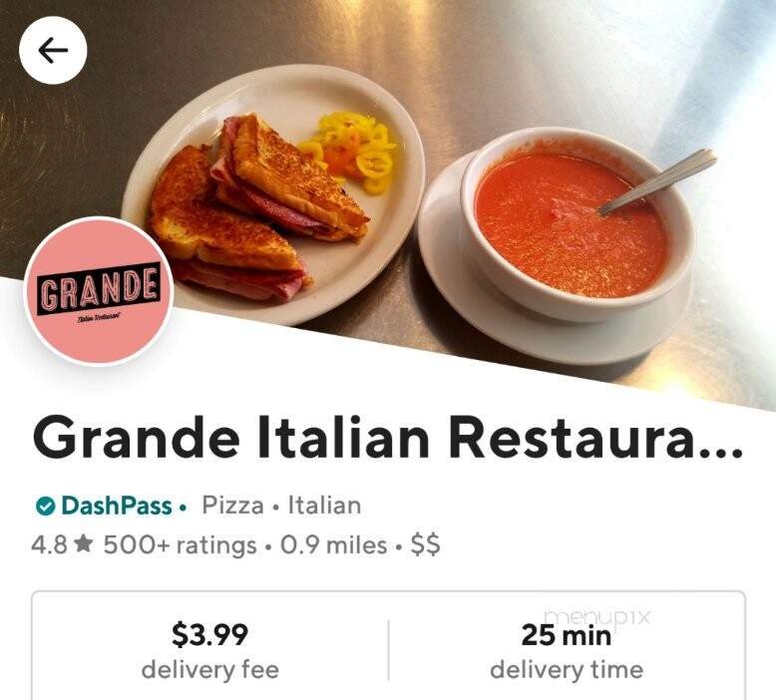776x700 pixels.
Task: Tap the menupix watermark text
Action: pyautogui.click(x=596, y=616)
